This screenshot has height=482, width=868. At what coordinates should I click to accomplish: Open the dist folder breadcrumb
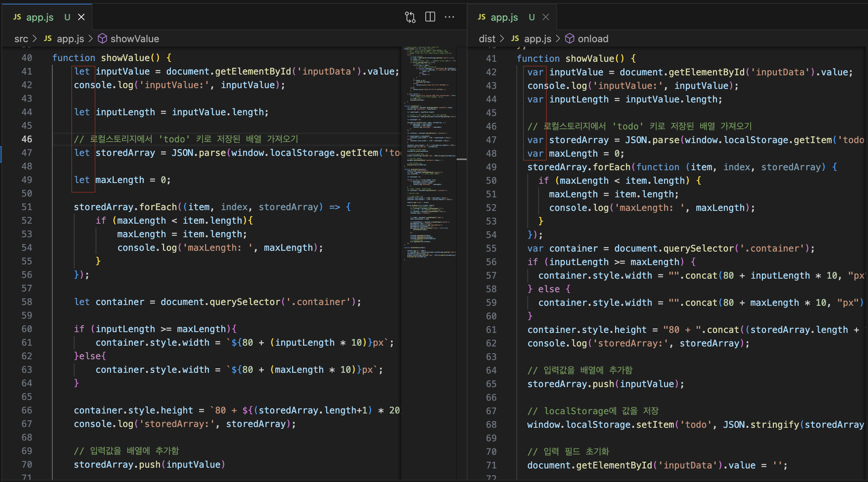(x=487, y=39)
